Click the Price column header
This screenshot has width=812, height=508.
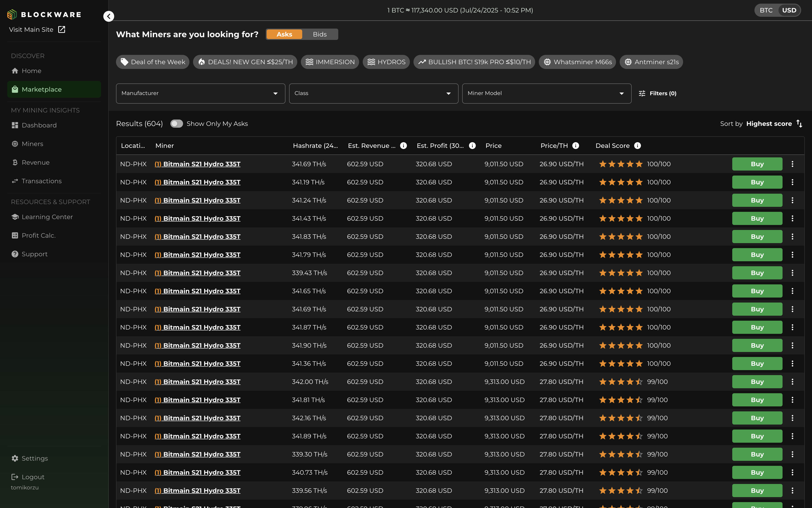pyautogui.click(x=493, y=145)
